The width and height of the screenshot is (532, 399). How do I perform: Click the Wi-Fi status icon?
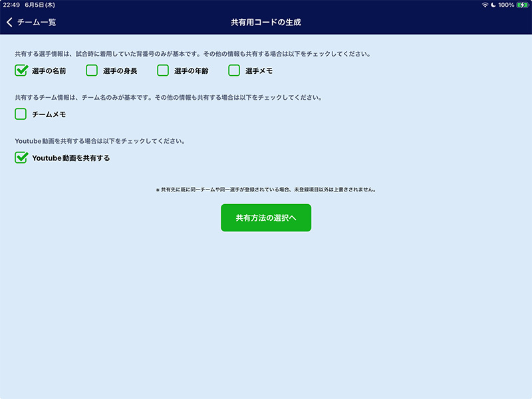484,5
